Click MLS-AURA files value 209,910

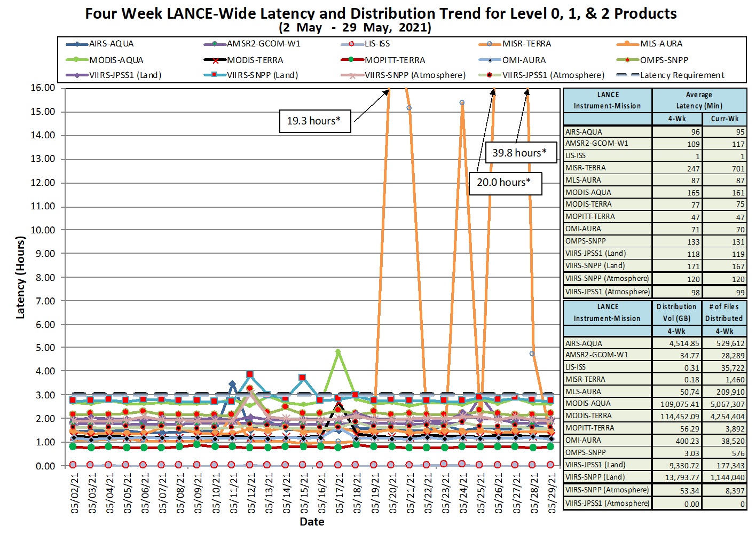pos(730,392)
